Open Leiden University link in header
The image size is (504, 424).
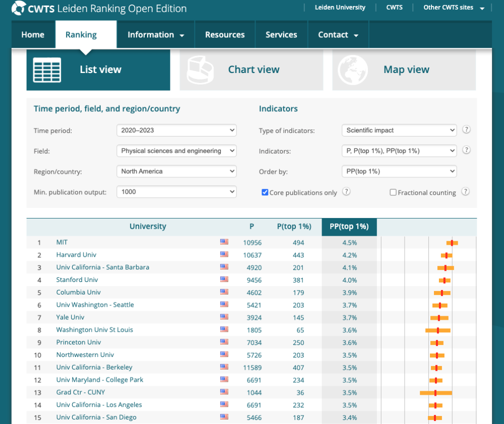coord(340,8)
